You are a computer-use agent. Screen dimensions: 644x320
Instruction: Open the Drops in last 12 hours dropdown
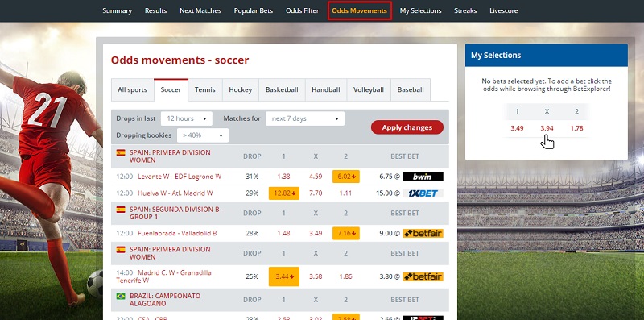pyautogui.click(x=187, y=118)
